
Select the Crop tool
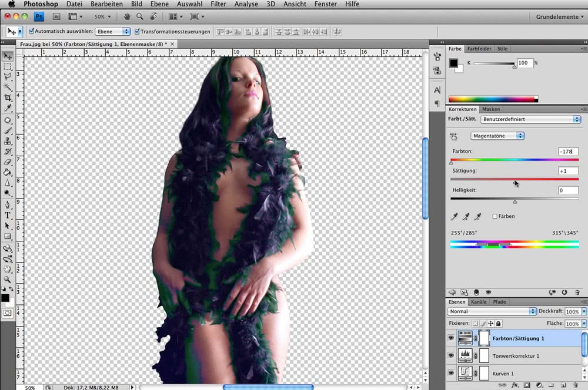coord(8,97)
